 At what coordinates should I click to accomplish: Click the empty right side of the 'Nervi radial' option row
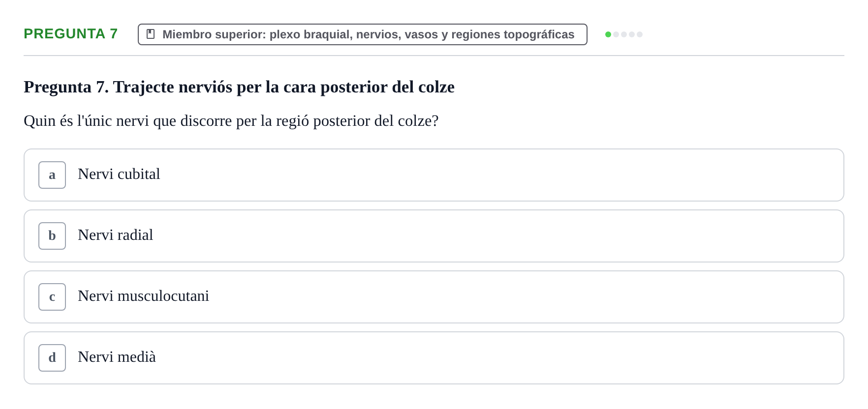pos(590,236)
